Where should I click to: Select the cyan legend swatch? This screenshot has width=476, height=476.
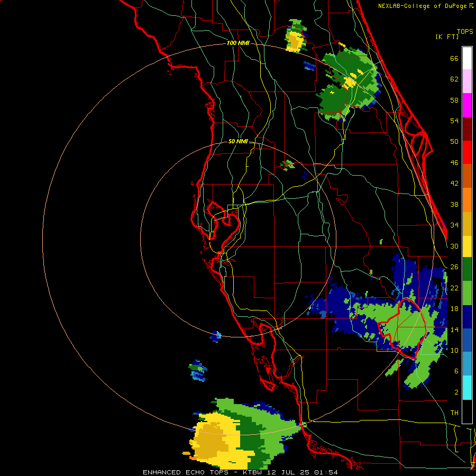[467, 388]
